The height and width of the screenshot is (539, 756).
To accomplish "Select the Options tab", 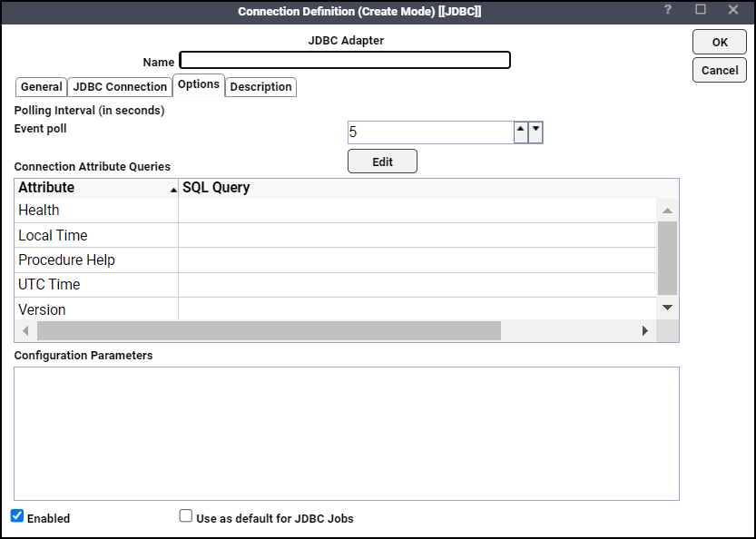I will coord(199,85).
